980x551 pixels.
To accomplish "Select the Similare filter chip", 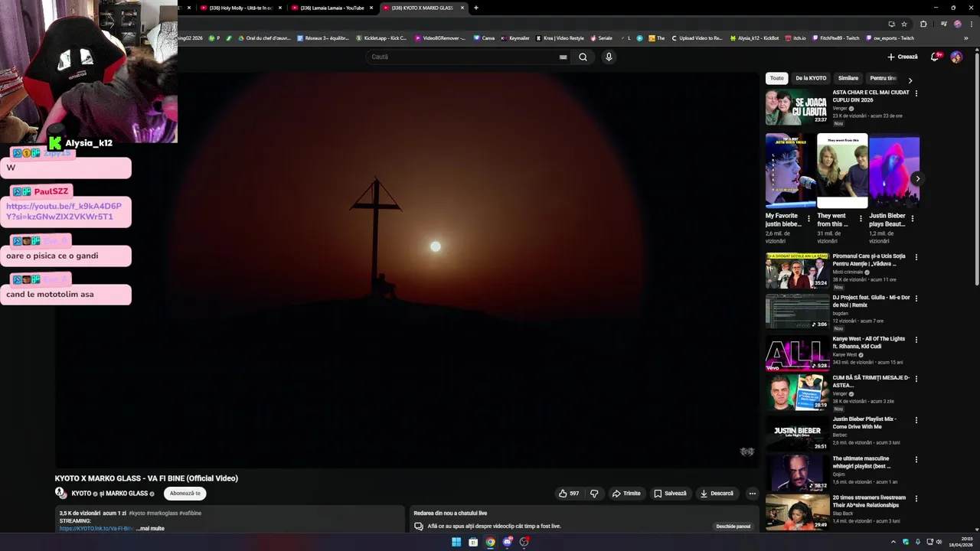I will point(848,78).
